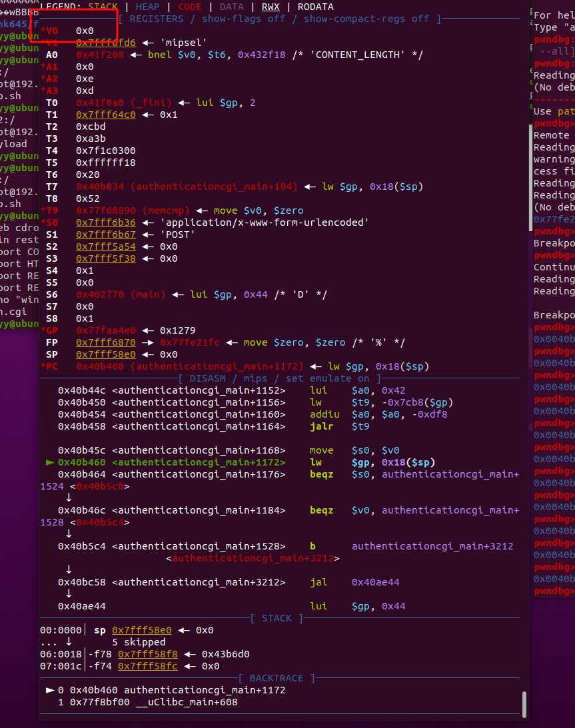Click the V1 address 0x7fff6fd6

(106, 43)
